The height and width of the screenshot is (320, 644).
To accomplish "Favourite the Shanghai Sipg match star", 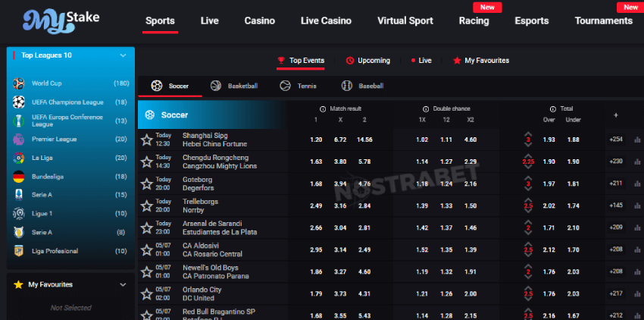I will [147, 140].
